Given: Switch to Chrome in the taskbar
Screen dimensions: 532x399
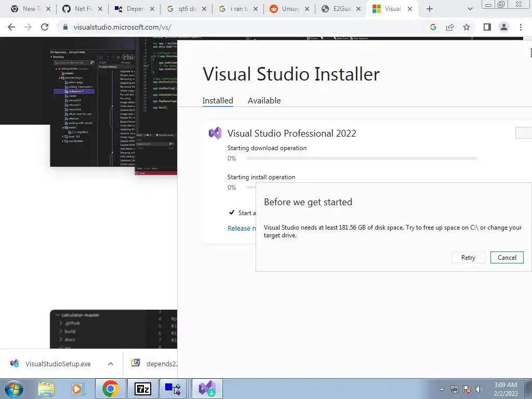Looking at the screenshot, I should point(111,389).
